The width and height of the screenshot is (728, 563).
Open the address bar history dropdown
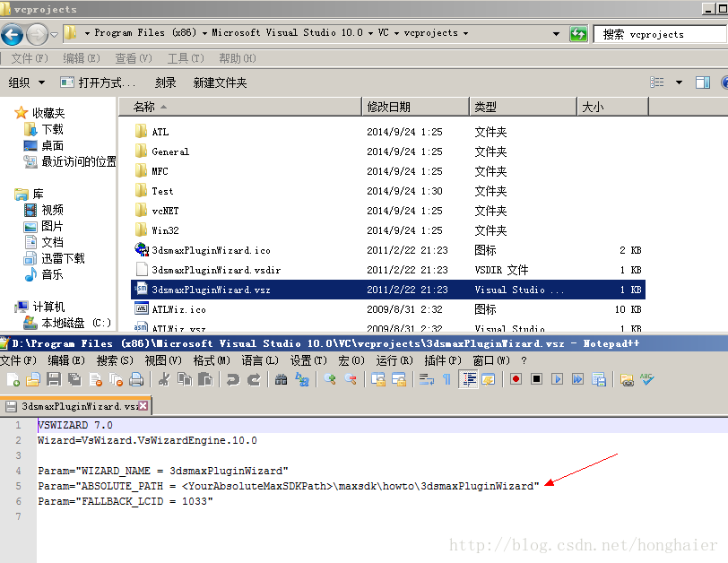point(556,33)
